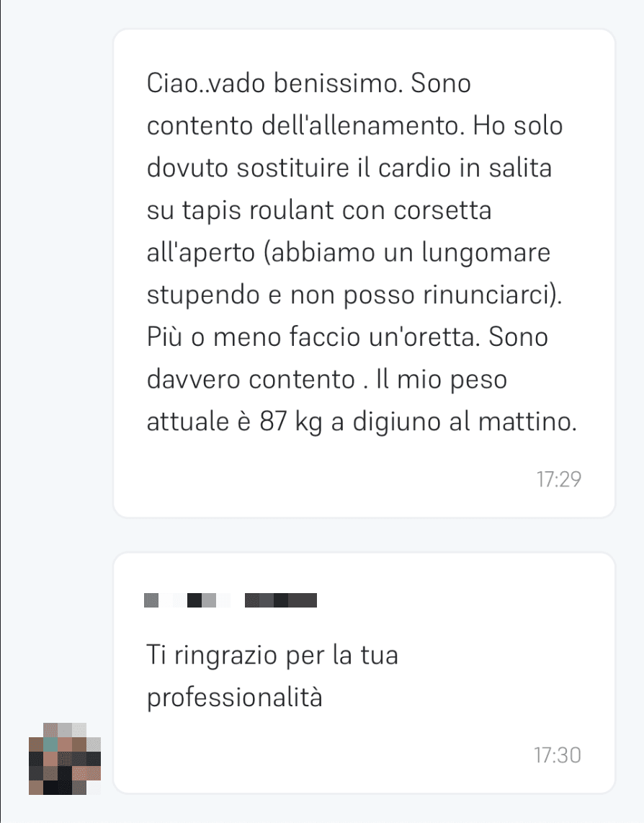Click the word 'sostituire'
The width and height of the screenshot is (644, 823).
point(293,169)
